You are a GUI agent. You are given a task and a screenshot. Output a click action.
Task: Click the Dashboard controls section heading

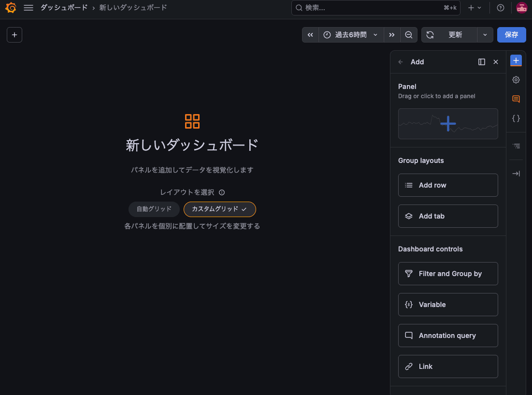pyautogui.click(x=430, y=249)
